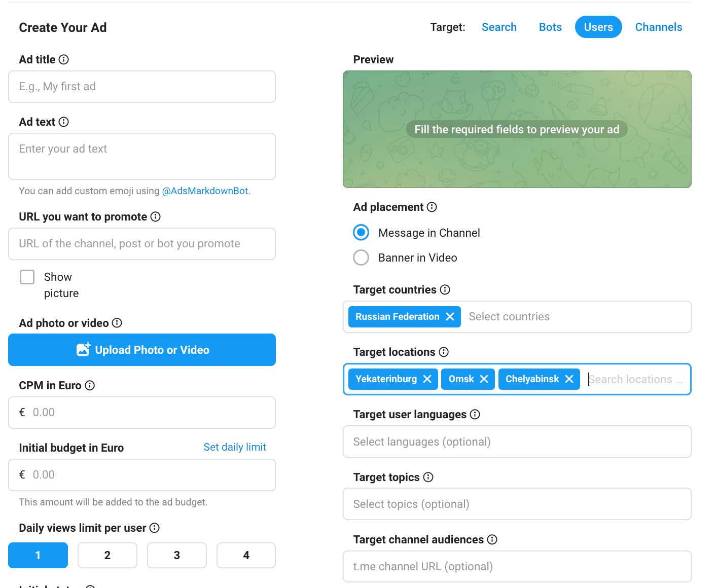This screenshot has width=716, height=588.
Task: Set daily views limit to 4
Action: (246, 556)
